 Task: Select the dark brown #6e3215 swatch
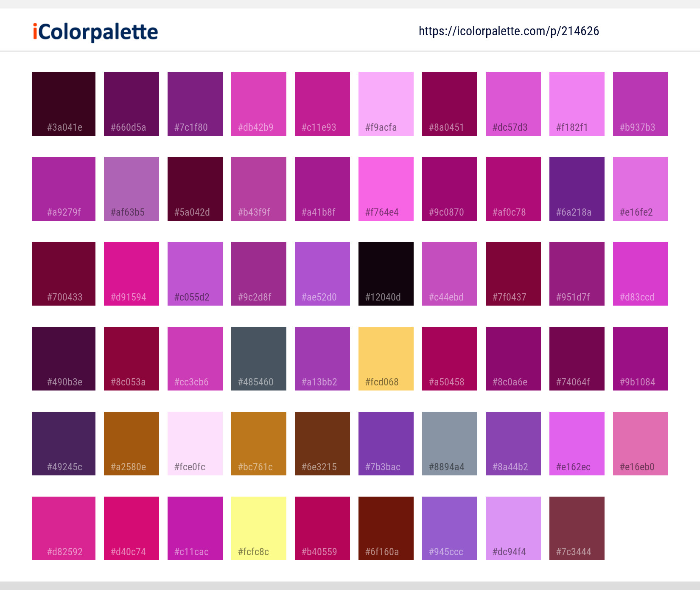(x=322, y=444)
